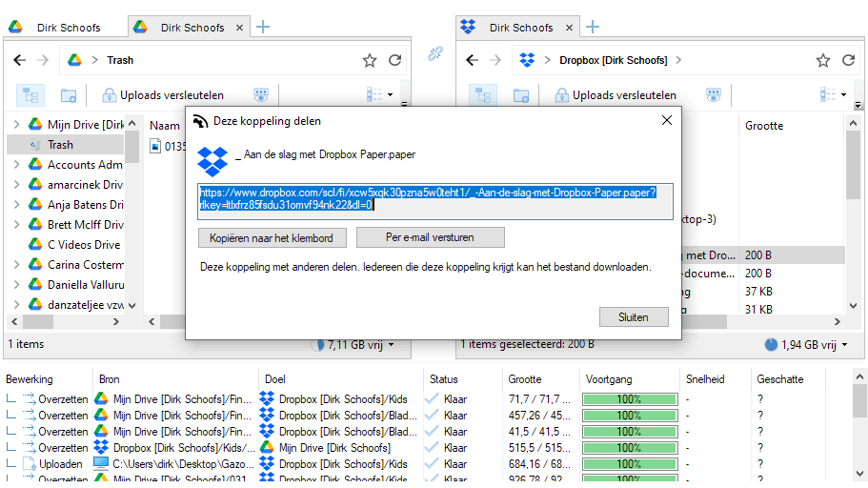Click Google Drive icon in Trash breadcrumb
The image size is (868, 488).
(x=74, y=60)
